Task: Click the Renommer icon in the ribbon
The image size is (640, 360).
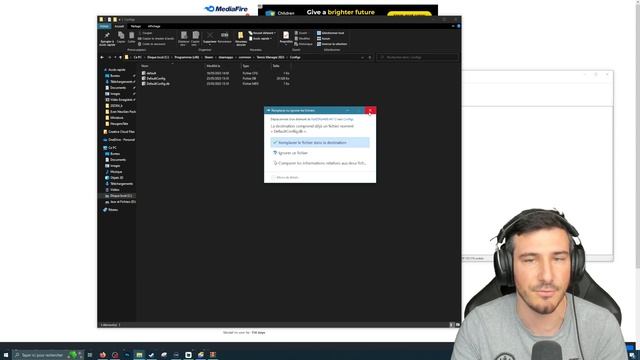Action: [x=224, y=38]
